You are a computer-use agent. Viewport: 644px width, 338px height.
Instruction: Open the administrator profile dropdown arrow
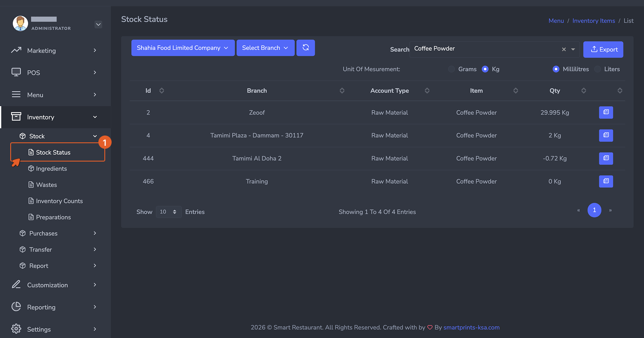[x=98, y=25]
